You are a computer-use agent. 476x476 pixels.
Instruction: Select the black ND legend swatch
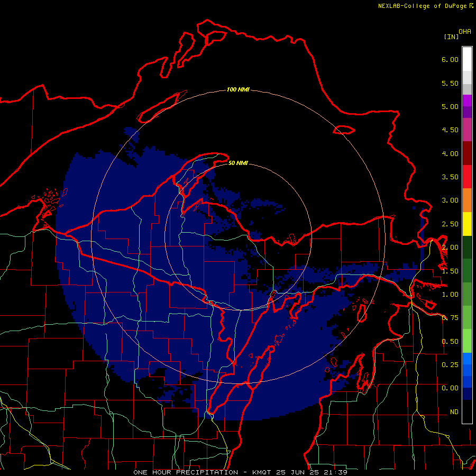click(x=467, y=411)
